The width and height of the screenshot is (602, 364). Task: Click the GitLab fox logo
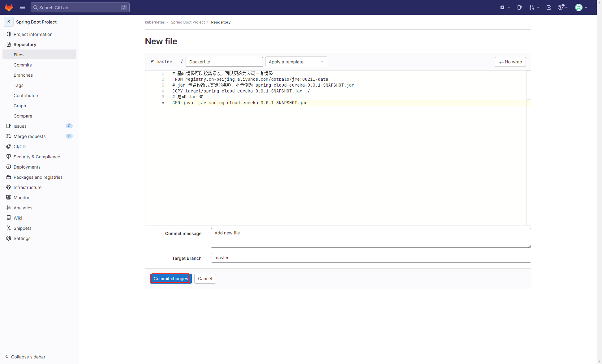pos(9,7)
